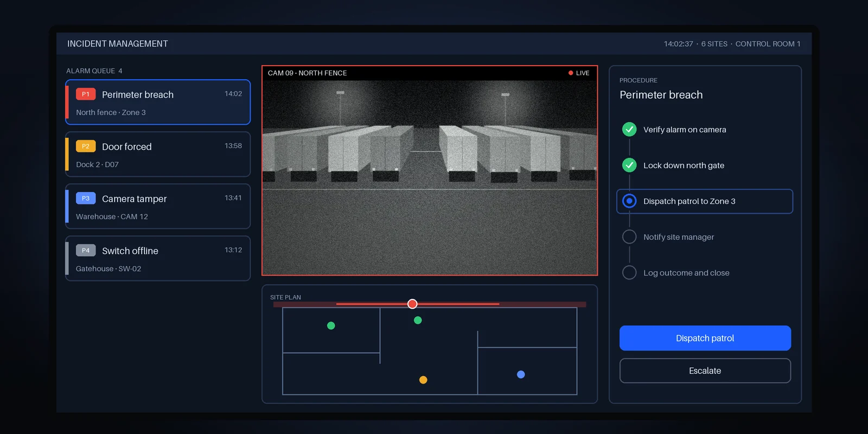Click the Warehouse · CAM 12 location text
The height and width of the screenshot is (434, 868).
point(112,216)
